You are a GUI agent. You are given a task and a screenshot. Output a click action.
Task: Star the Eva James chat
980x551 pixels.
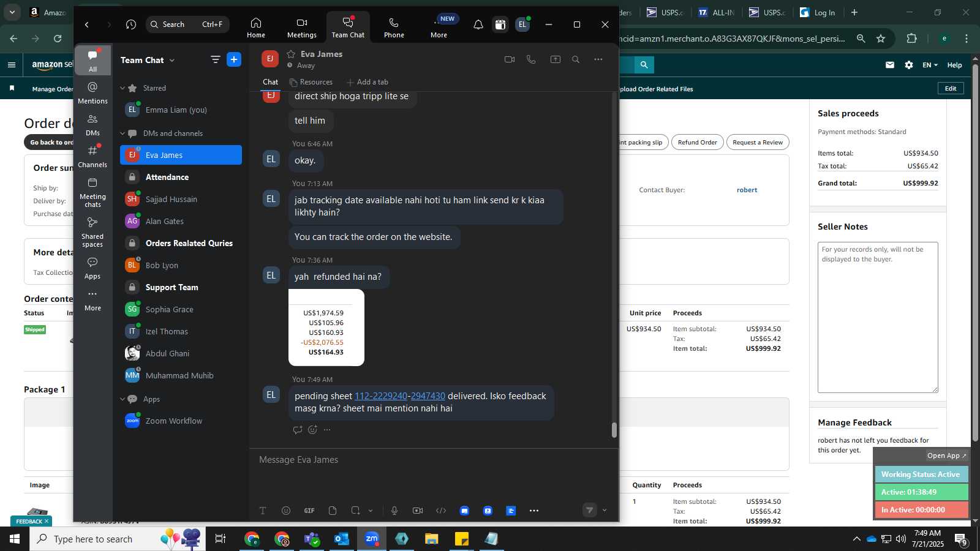pos(291,54)
